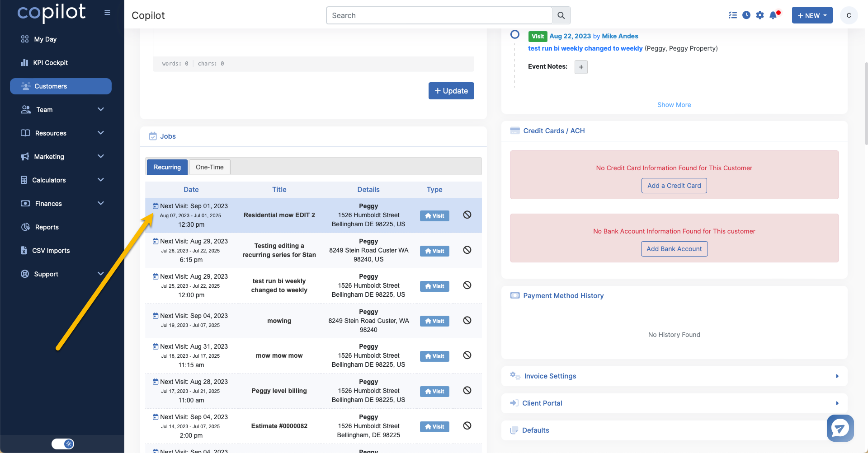Image resolution: width=868 pixels, height=453 pixels.
Task: Cancel the Peggy level billing job
Action: point(467,391)
